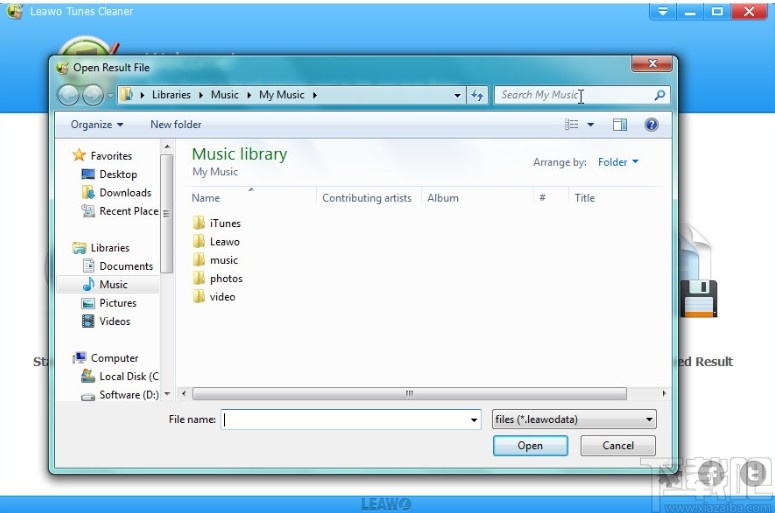Viewport: 775px width, 513px height.
Task: Sort by Name column header
Action: click(206, 198)
